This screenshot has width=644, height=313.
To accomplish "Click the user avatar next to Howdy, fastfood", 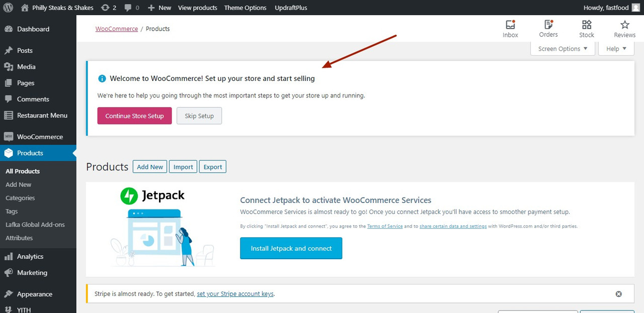I will [x=636, y=8].
